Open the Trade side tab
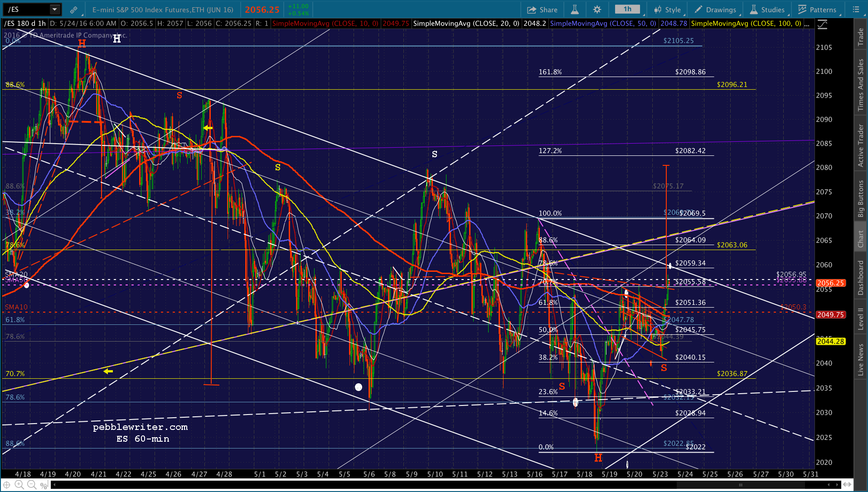 click(x=860, y=37)
